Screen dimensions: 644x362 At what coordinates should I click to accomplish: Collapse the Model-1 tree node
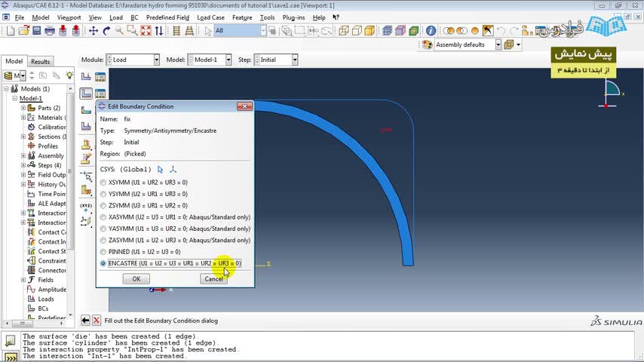pyautogui.click(x=15, y=99)
